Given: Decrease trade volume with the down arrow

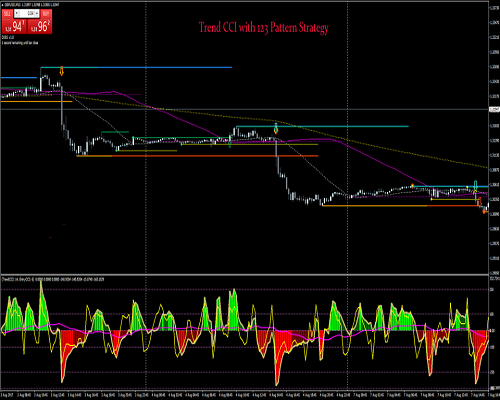Looking at the screenshot, I should pyautogui.click(x=17, y=14).
